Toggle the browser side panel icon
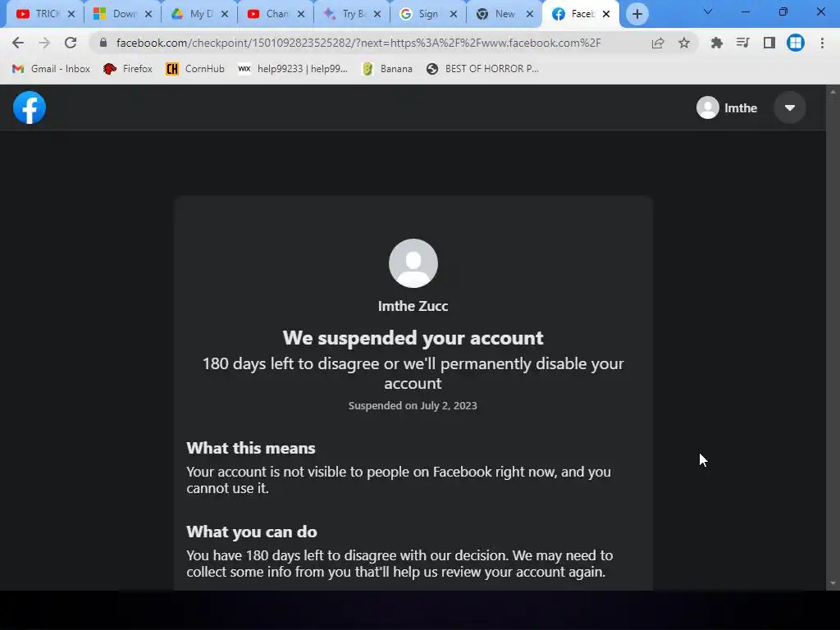840x630 pixels. (769, 43)
